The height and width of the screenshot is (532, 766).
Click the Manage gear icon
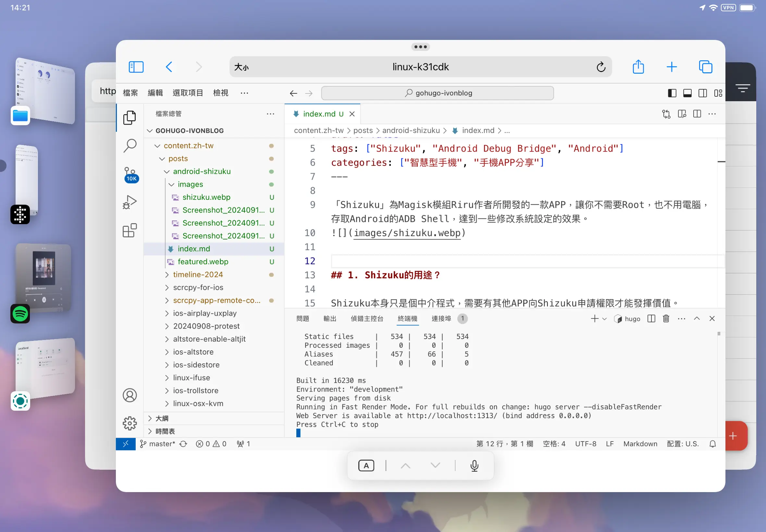(x=130, y=423)
